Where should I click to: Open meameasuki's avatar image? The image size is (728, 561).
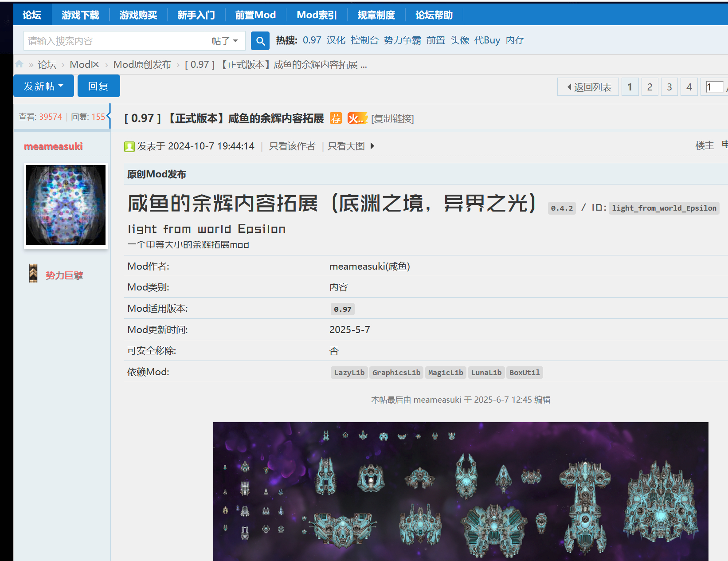(66, 205)
